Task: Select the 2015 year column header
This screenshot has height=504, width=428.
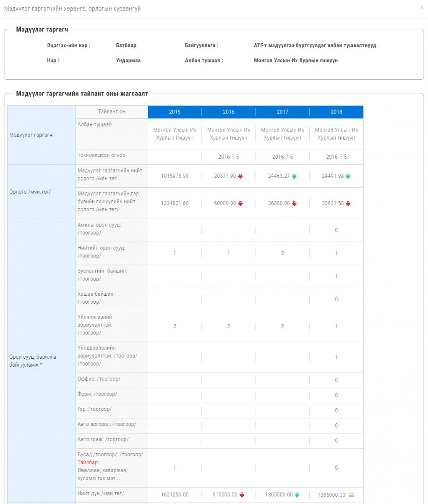Action: pyautogui.click(x=175, y=112)
